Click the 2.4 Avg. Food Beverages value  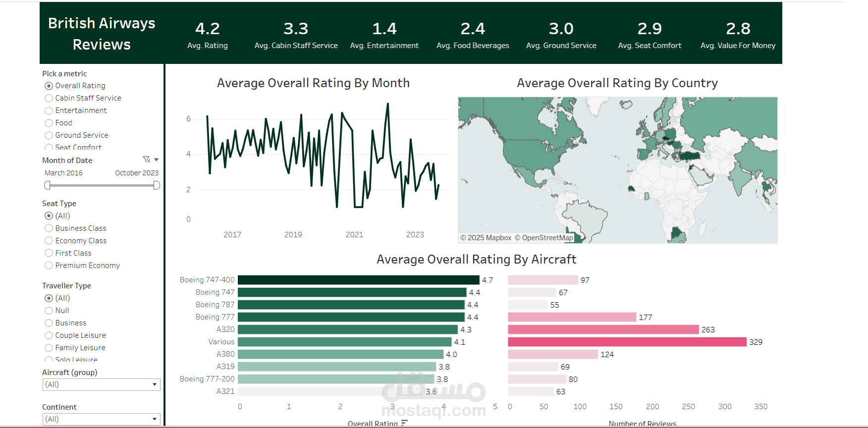pos(473,29)
